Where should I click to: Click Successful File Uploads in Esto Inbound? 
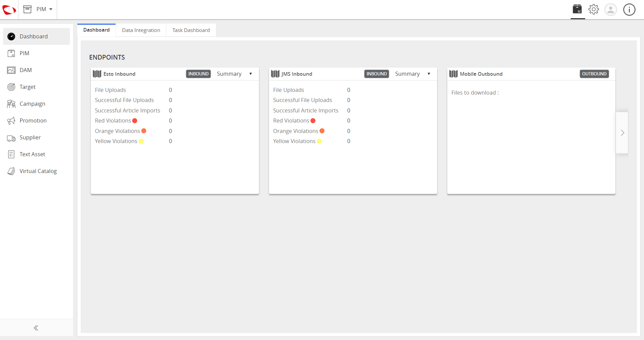click(124, 100)
